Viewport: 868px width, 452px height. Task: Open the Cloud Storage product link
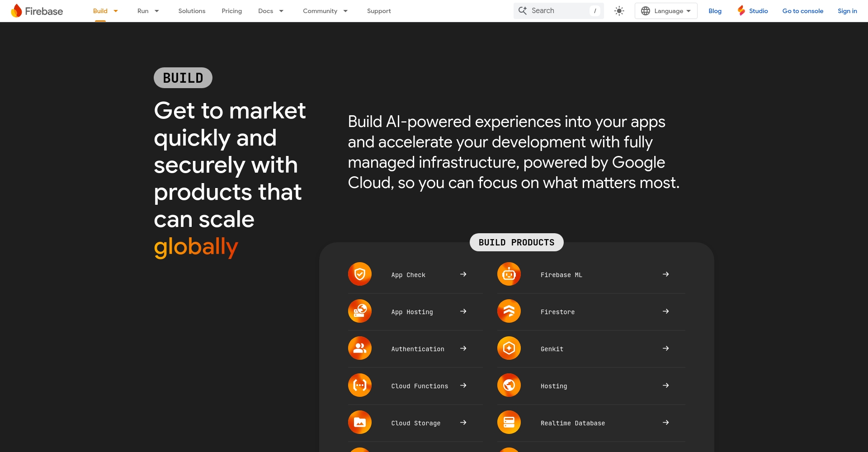point(416,423)
